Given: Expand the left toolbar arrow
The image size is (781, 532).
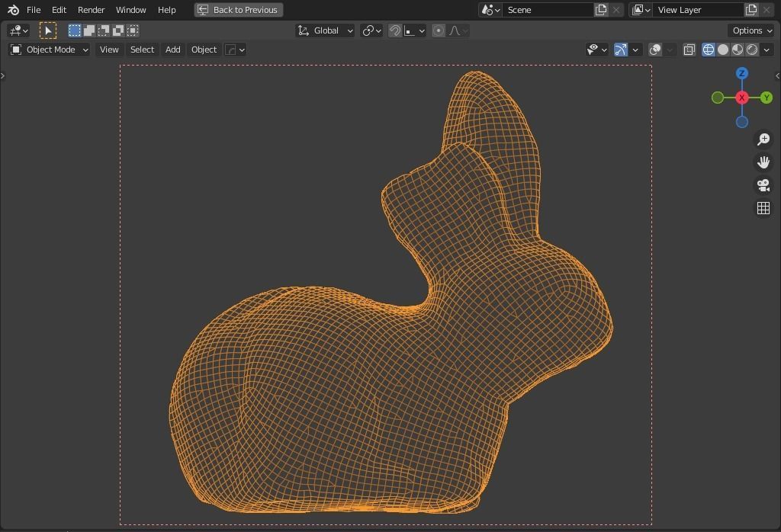Looking at the screenshot, I should [2, 75].
